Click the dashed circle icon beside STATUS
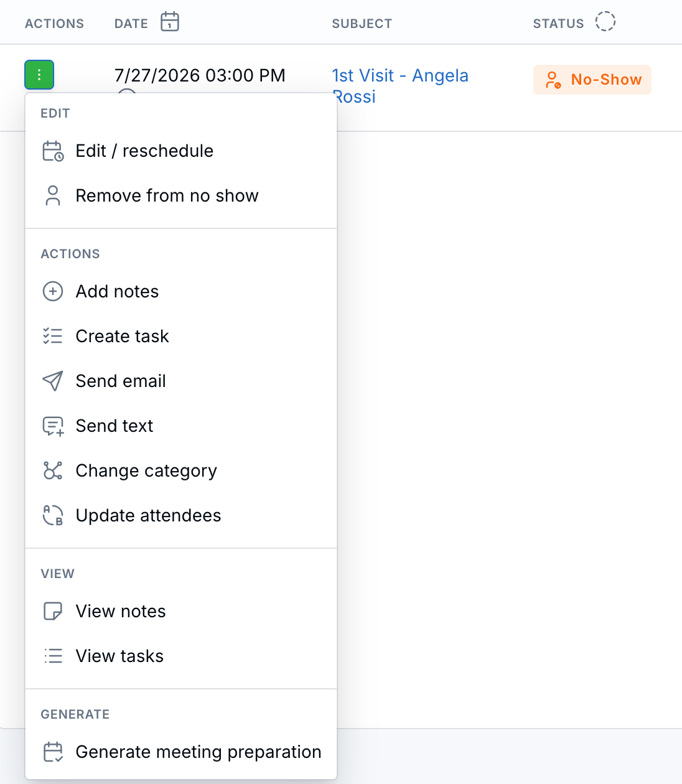 [x=605, y=22]
